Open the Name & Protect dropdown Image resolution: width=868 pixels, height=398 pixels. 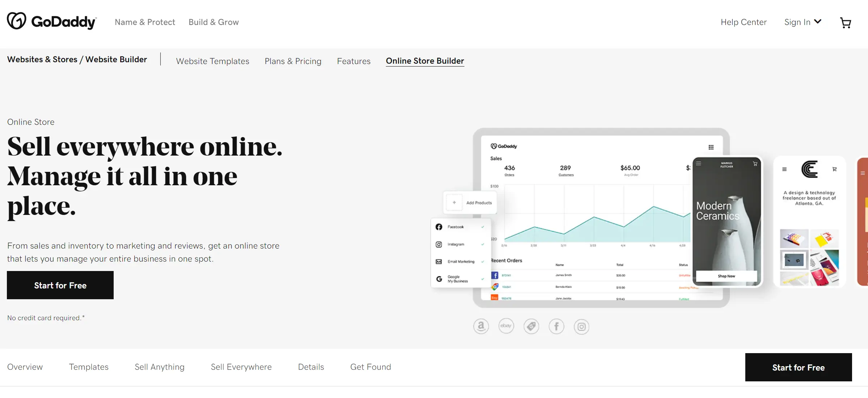tap(144, 22)
